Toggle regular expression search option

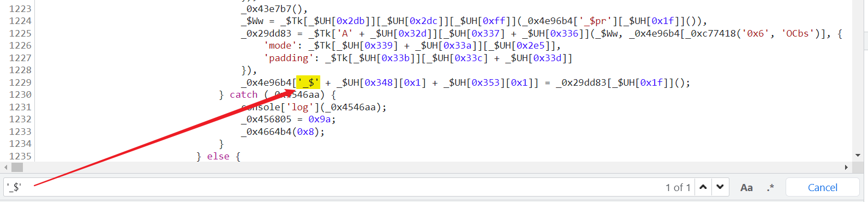tap(770, 188)
